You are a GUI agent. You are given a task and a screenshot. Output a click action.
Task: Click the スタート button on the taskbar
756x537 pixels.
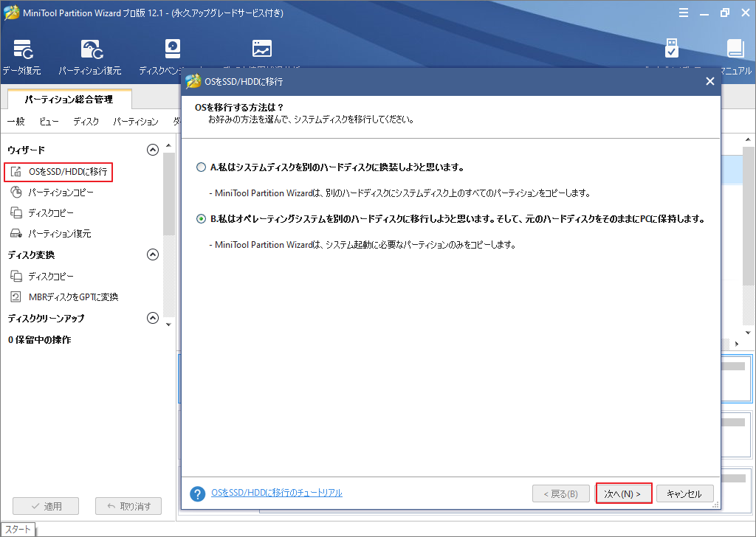[x=17, y=529]
